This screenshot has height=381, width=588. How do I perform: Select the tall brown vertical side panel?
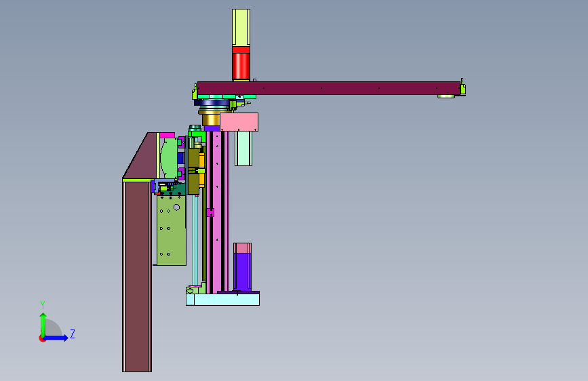tap(137, 277)
